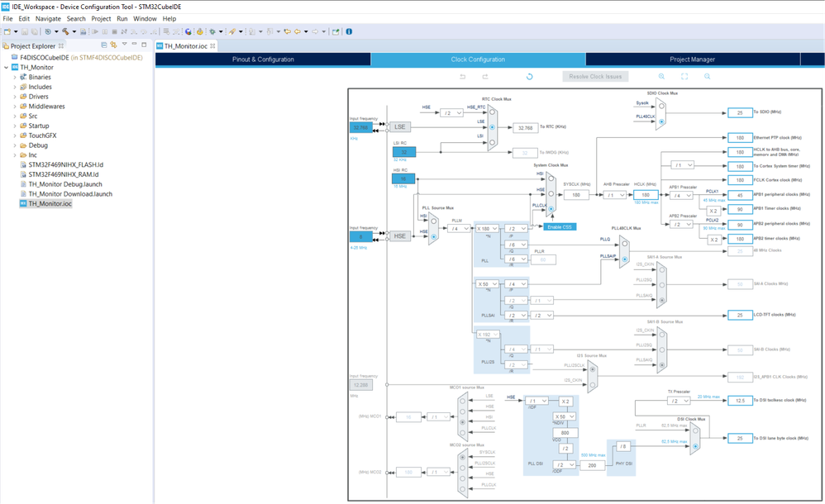Viewport: 825px width, 504px height.
Task: Switch to Pinout & Configuration tab
Action: (263, 59)
